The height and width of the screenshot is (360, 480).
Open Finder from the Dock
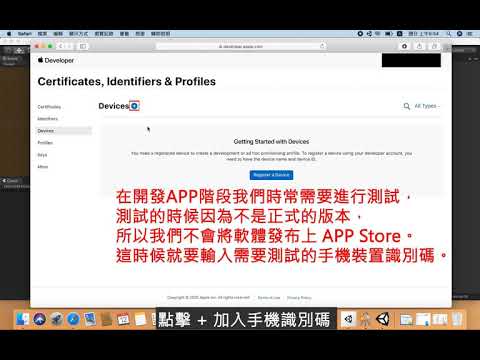pyautogui.click(x=22, y=319)
